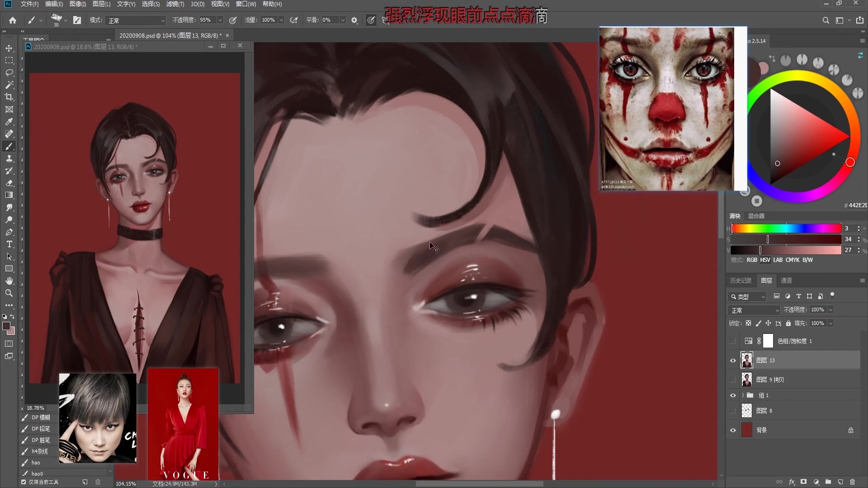Select the Eyedropper tool
The height and width of the screenshot is (488, 868).
pos(9,122)
